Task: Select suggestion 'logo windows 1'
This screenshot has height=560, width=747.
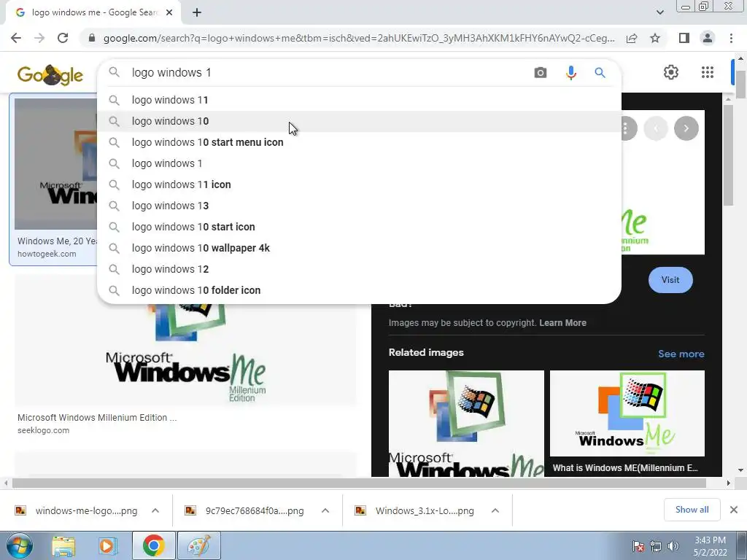Action: pyautogui.click(x=359, y=163)
